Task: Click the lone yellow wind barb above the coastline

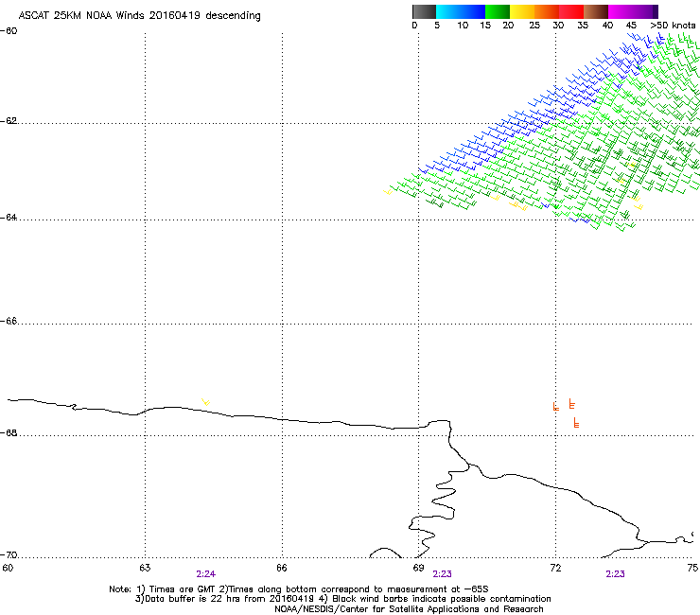Action: (206, 402)
